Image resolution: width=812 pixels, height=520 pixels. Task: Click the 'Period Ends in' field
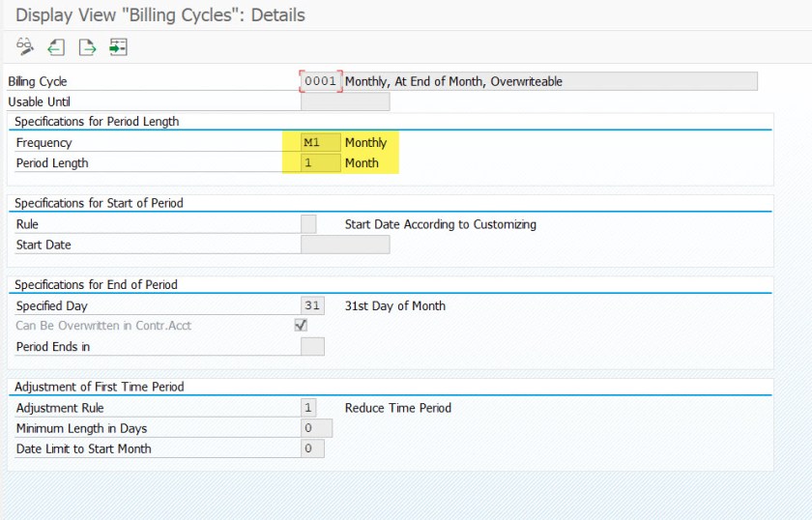point(313,346)
